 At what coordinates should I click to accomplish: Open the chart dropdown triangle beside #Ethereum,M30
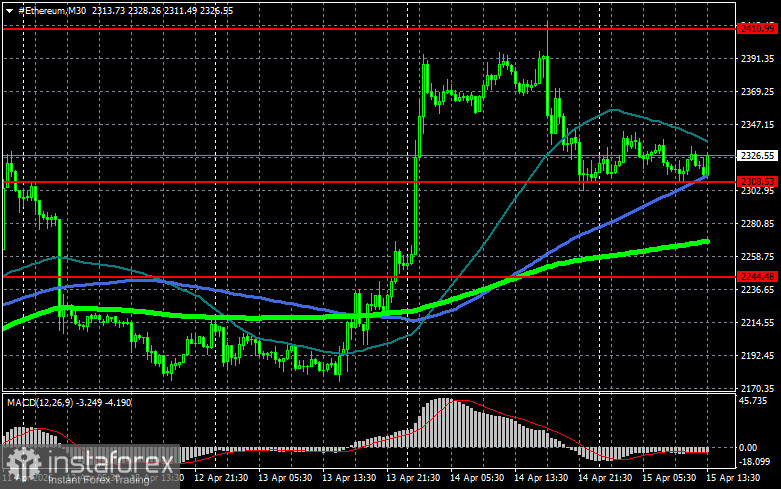click(9, 10)
